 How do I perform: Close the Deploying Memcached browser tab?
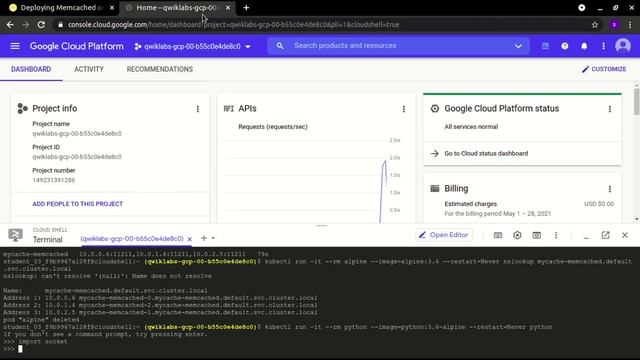coord(112,8)
